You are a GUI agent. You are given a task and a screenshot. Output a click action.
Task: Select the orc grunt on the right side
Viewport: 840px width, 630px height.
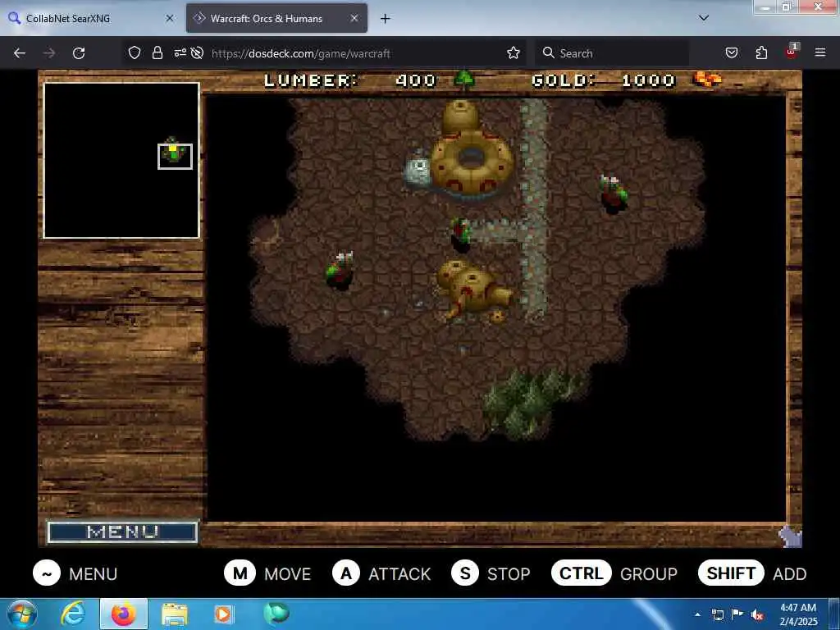[614, 194]
